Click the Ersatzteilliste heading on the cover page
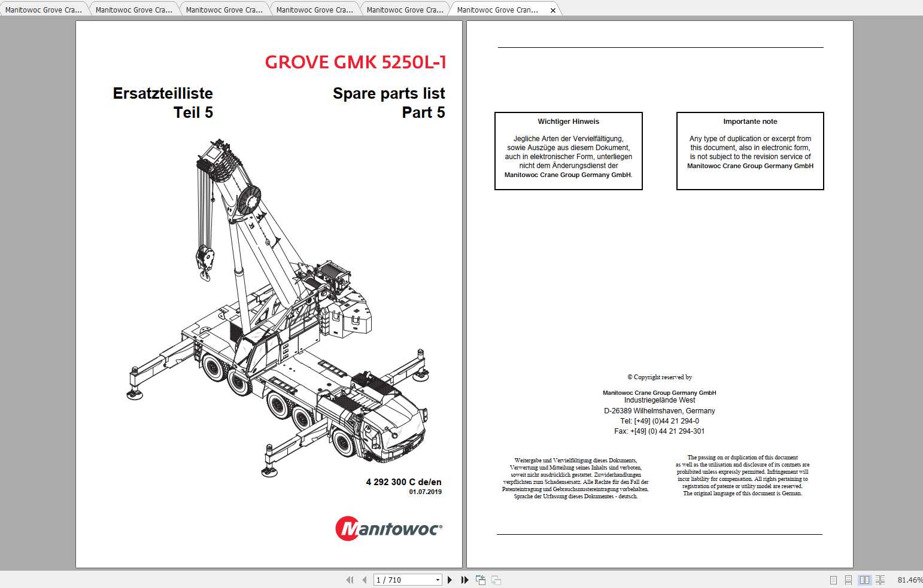923x588 pixels. tap(163, 93)
